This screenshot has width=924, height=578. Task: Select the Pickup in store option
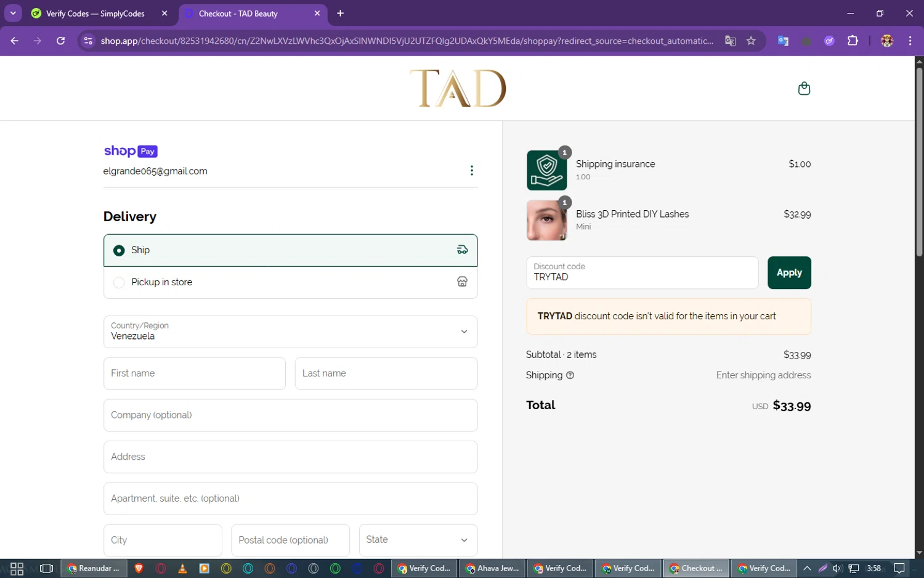(290, 282)
